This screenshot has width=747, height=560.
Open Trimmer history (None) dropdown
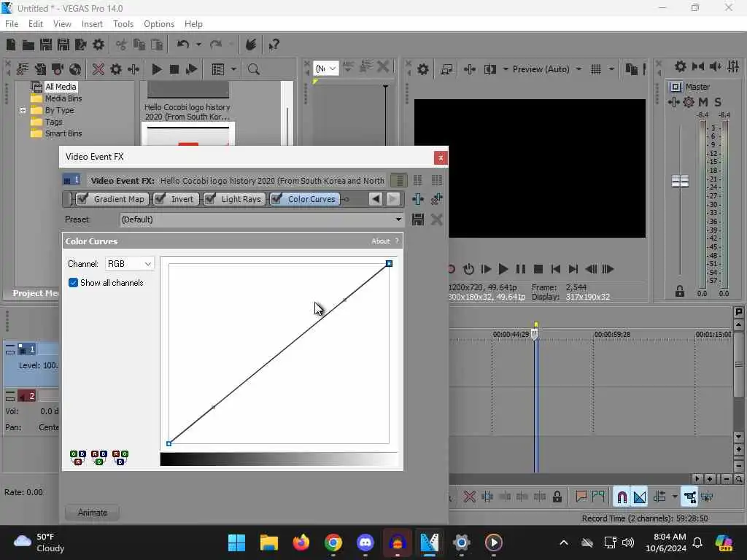pyautogui.click(x=326, y=69)
